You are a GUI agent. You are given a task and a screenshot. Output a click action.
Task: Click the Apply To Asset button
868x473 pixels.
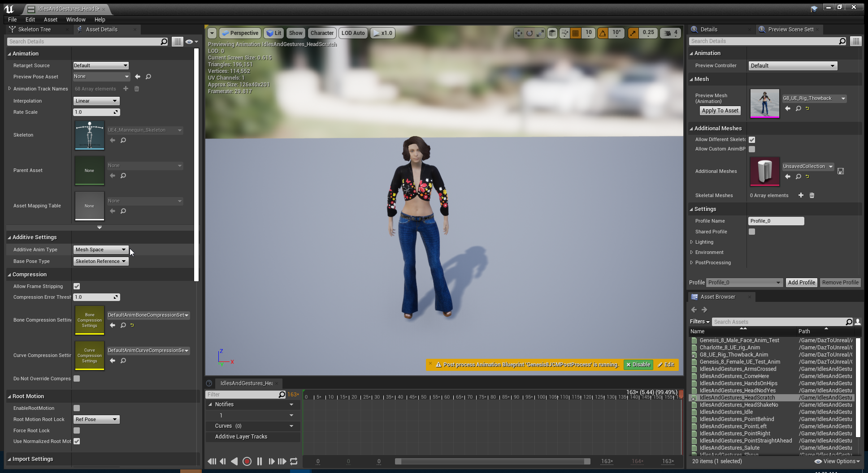(720, 111)
